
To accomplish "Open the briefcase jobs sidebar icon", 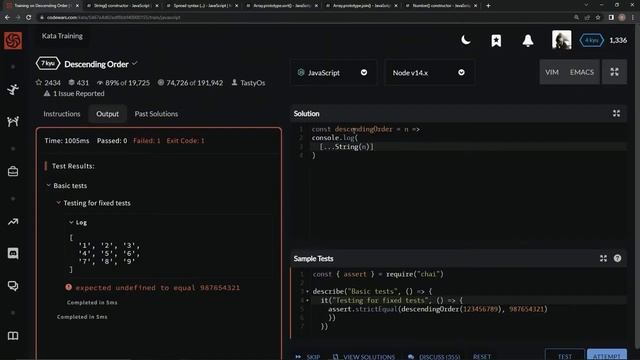I will (x=13, y=171).
